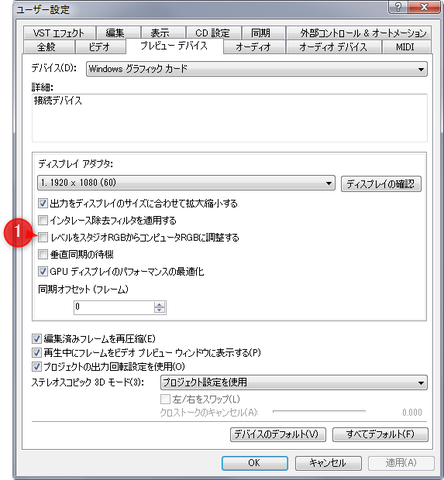Click the 同期オフセット frame value field
The height and width of the screenshot is (480, 444).
pyautogui.click(x=114, y=307)
